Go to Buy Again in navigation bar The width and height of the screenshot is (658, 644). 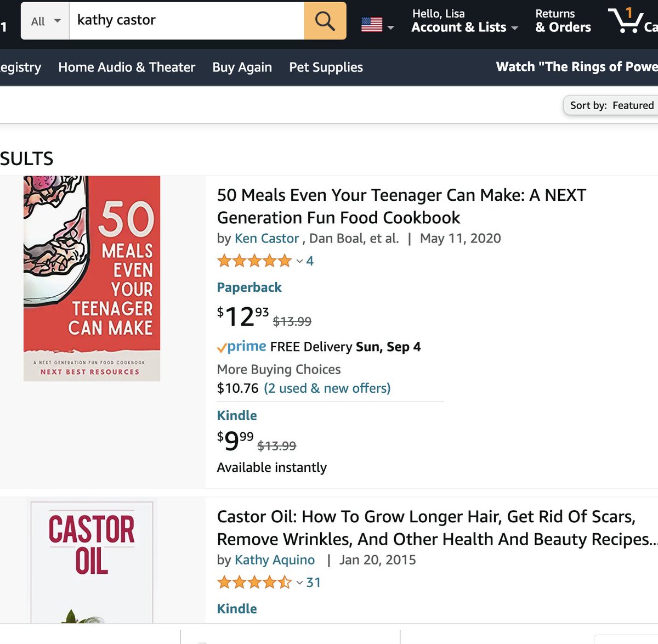click(x=242, y=67)
